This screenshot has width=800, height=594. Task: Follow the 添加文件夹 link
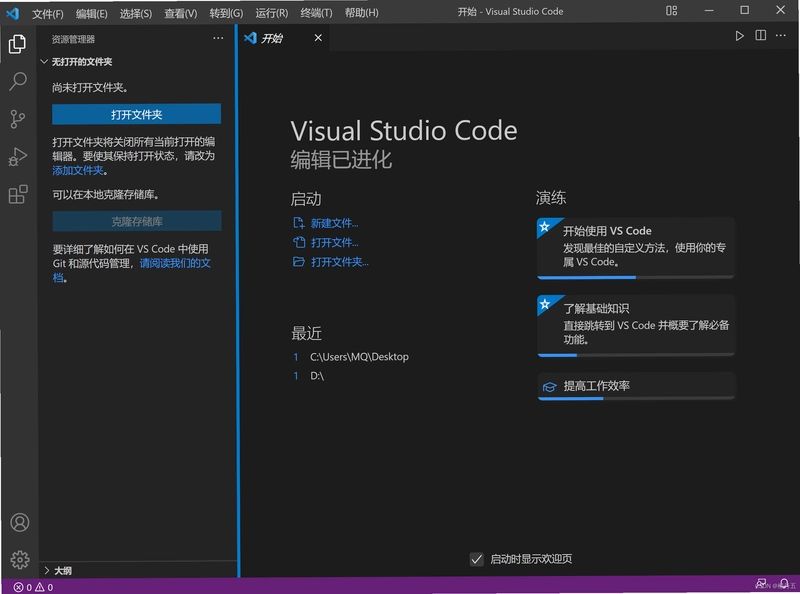(78, 170)
